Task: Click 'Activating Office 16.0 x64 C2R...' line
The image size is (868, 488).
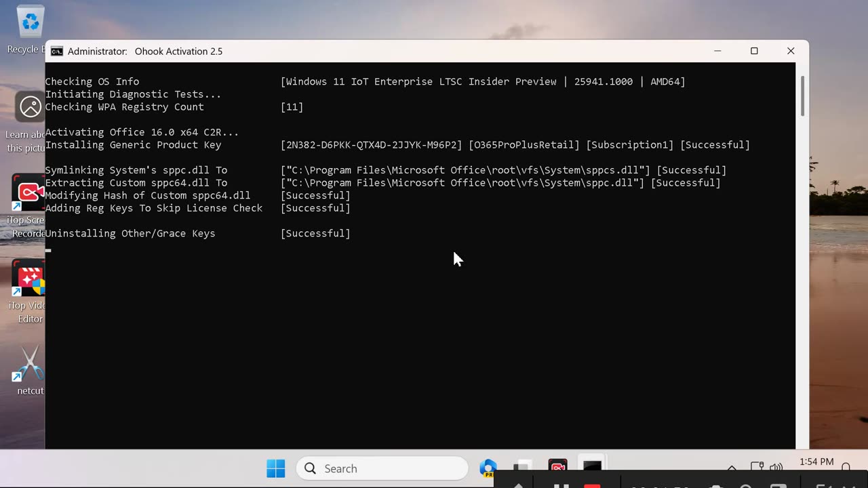Action: tap(142, 132)
